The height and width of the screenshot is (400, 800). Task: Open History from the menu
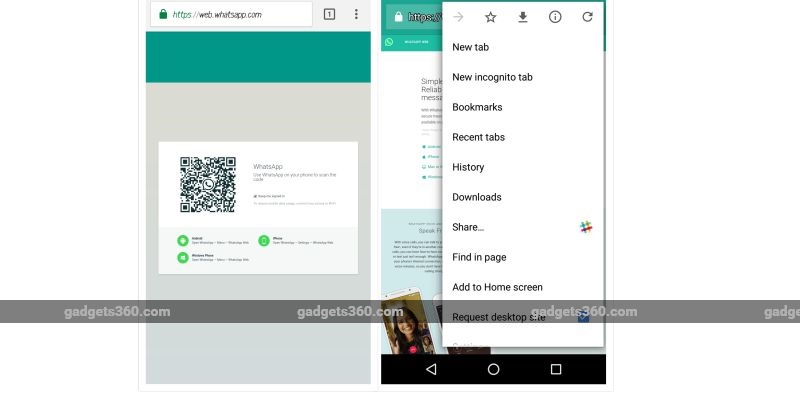[523, 167]
